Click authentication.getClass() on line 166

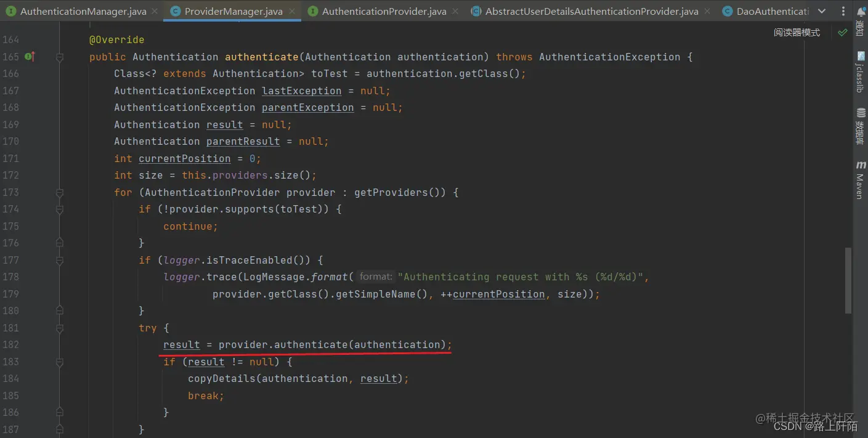coord(444,74)
